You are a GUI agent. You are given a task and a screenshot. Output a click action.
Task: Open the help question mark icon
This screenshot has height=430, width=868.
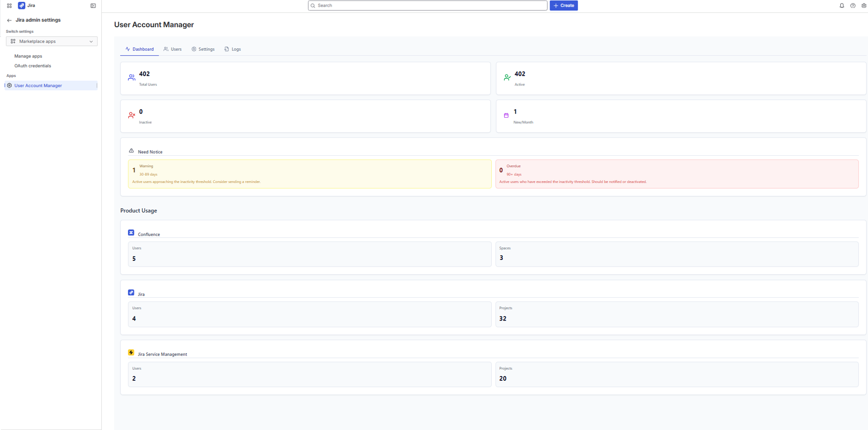click(853, 5)
